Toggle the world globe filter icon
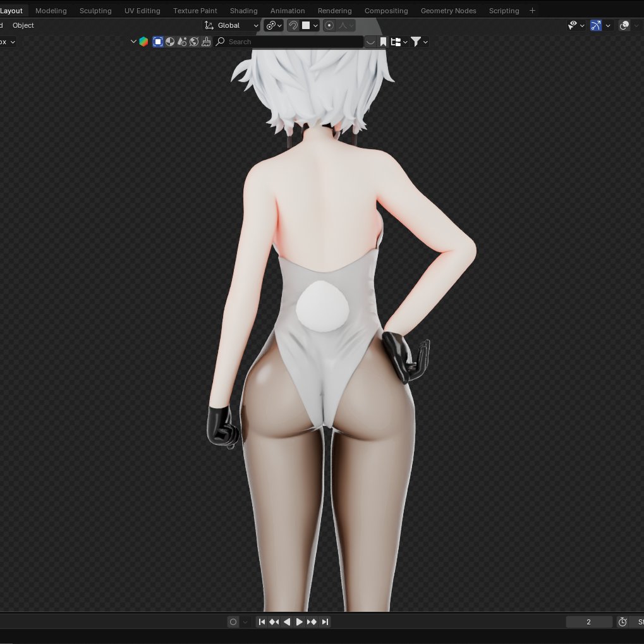 pyautogui.click(x=194, y=42)
